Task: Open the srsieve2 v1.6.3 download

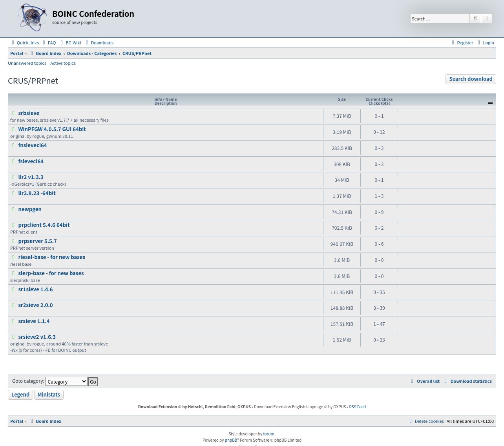Action: (37, 337)
